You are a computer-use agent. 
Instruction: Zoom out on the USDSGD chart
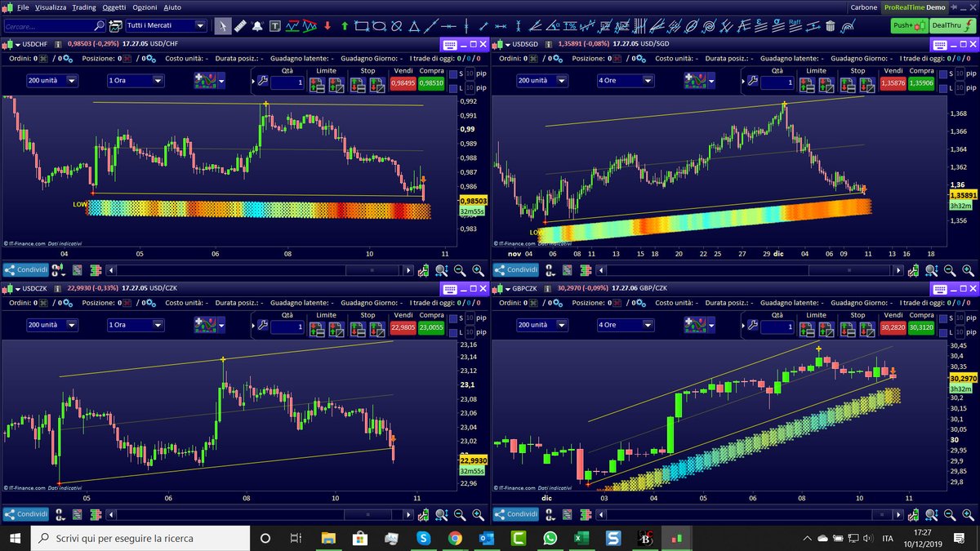pyautogui.click(x=950, y=270)
